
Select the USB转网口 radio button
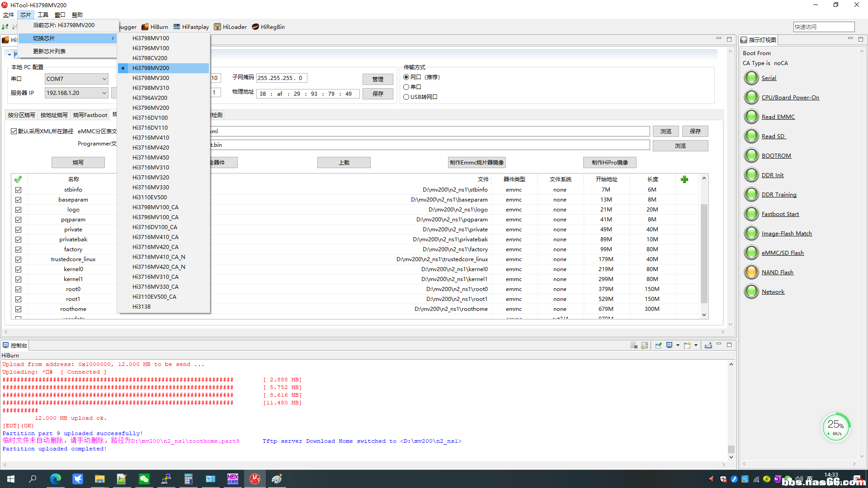(x=406, y=97)
